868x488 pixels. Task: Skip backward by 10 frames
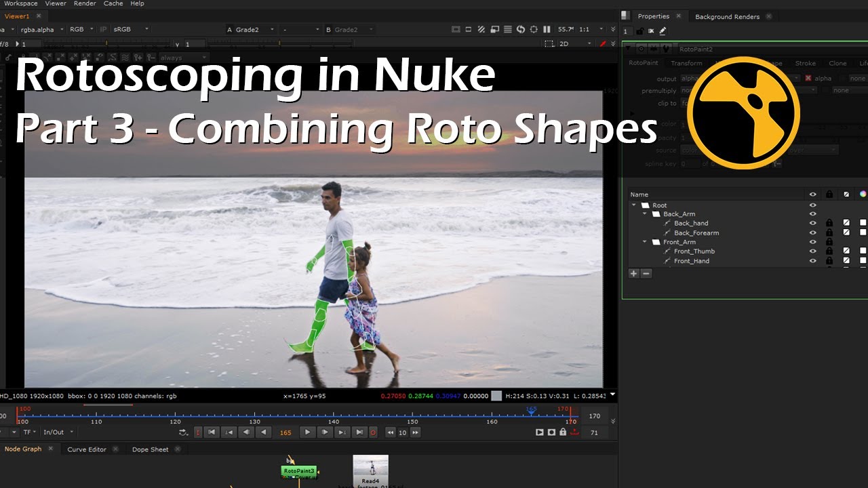coord(391,432)
